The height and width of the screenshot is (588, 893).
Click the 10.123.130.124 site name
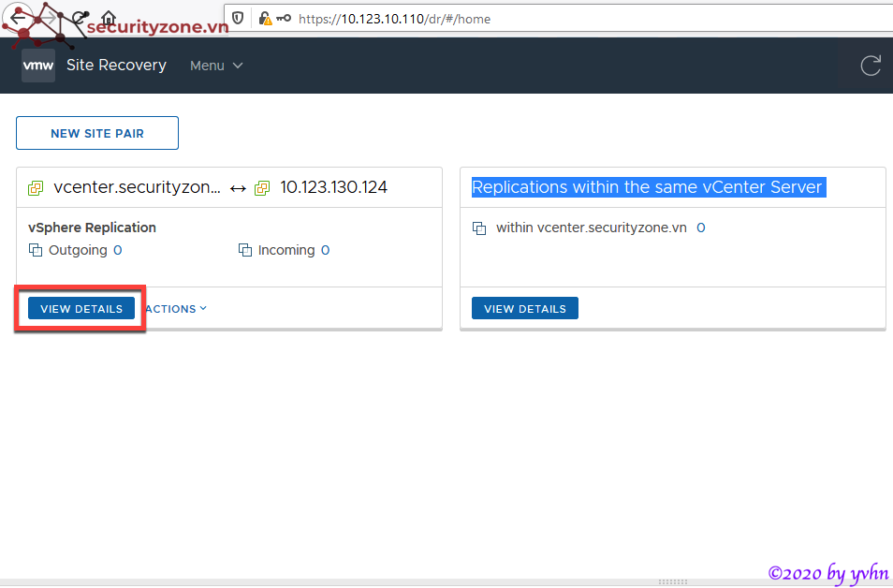pyautogui.click(x=333, y=187)
